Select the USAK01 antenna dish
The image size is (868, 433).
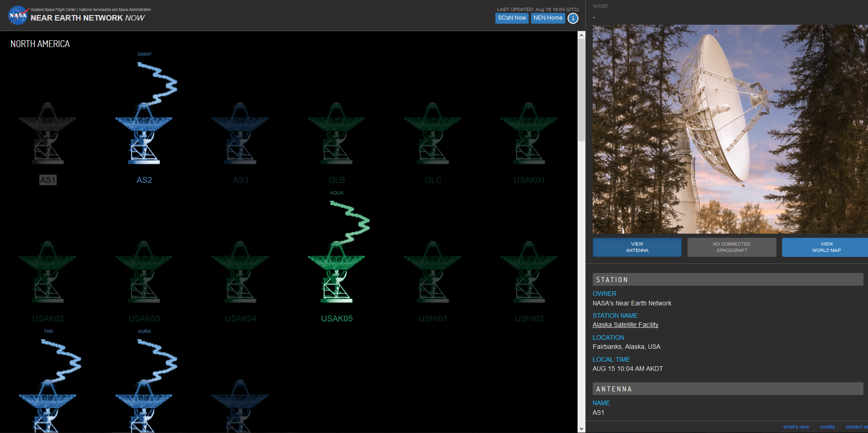[529, 133]
